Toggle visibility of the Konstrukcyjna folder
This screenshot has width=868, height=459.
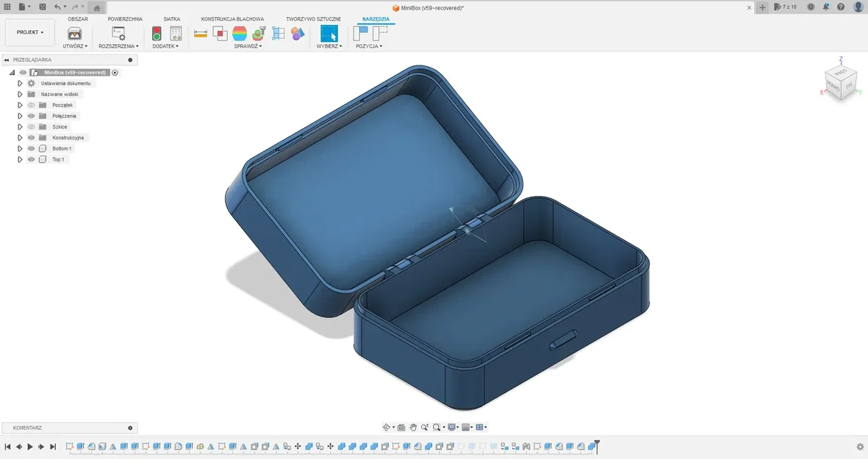[x=32, y=137]
